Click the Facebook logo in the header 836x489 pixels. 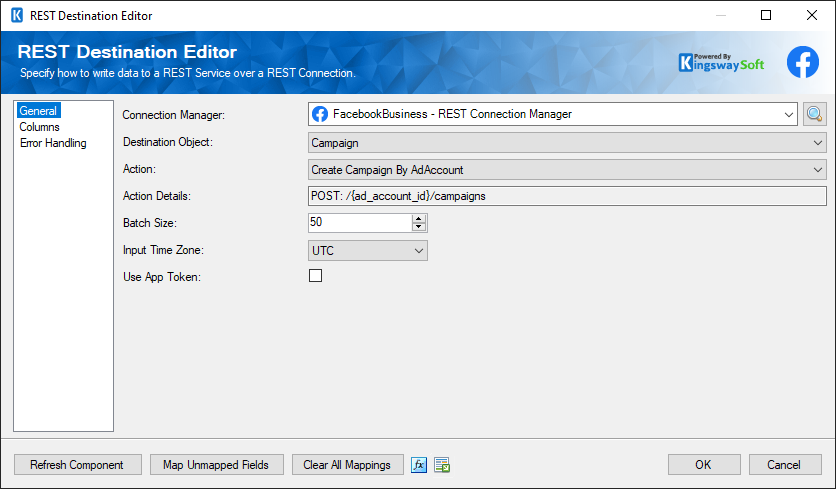[802, 62]
